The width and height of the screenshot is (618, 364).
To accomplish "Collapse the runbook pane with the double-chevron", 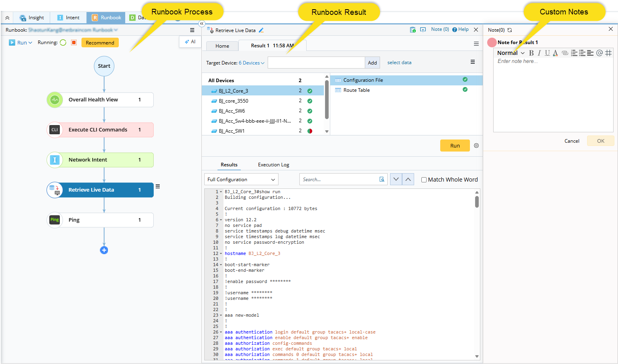I will pos(202,24).
